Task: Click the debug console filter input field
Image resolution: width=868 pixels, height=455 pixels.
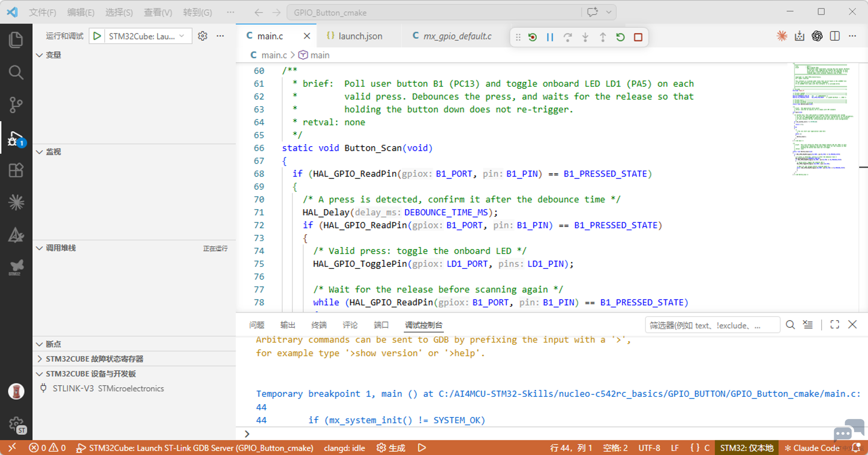Action: click(712, 325)
